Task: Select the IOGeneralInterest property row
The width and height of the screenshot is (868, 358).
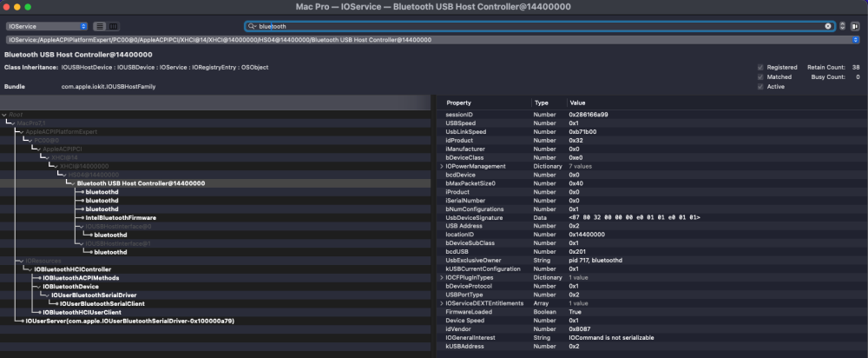Action: [x=652, y=337]
